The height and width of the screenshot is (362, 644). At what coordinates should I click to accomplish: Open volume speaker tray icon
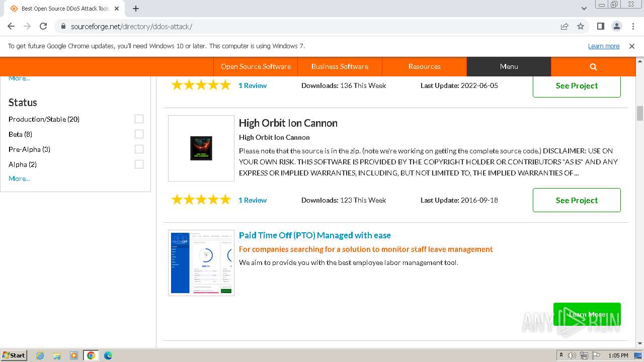coord(572,355)
